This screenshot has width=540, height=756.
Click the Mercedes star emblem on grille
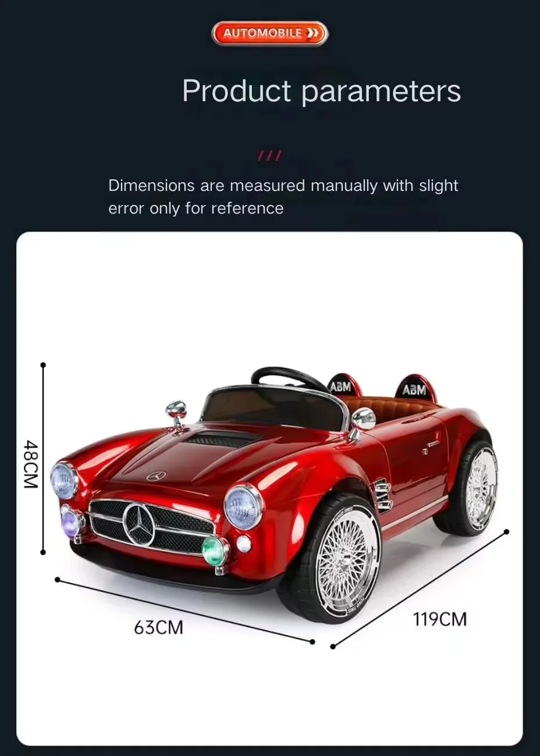(140, 524)
